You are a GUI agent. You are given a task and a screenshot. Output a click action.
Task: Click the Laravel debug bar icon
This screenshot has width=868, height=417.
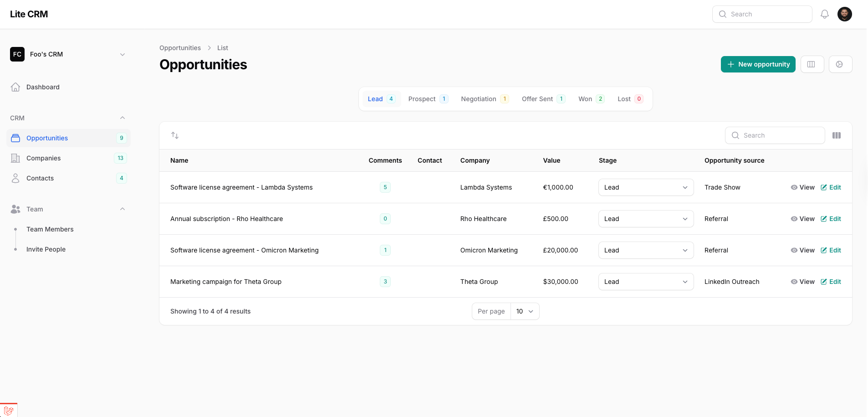(9, 410)
